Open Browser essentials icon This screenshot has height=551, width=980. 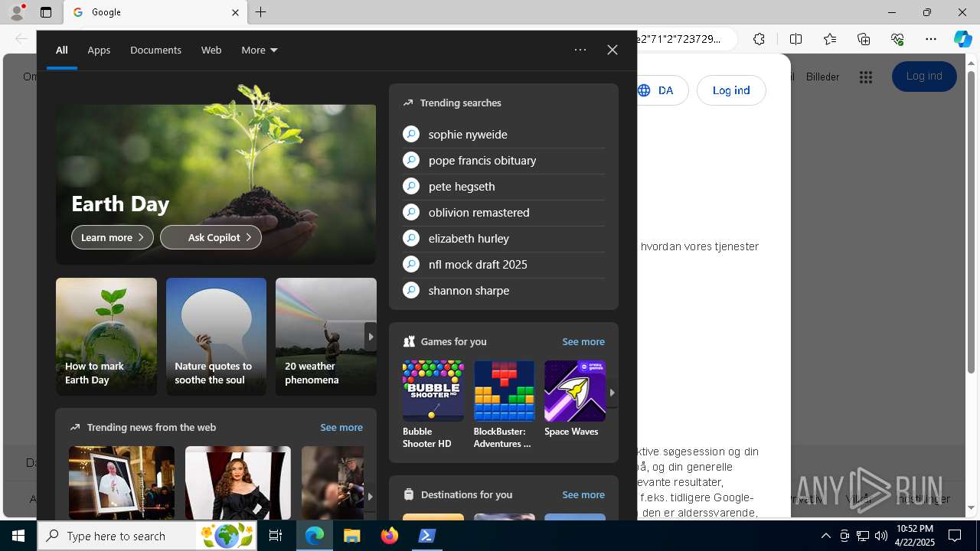coord(897,39)
